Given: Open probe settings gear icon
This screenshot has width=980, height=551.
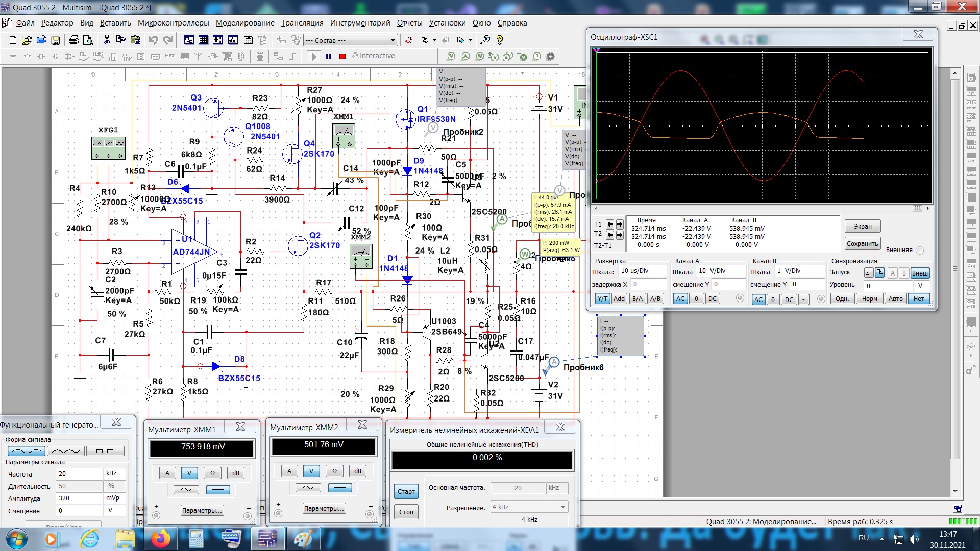Looking at the screenshot, I should click(551, 56).
